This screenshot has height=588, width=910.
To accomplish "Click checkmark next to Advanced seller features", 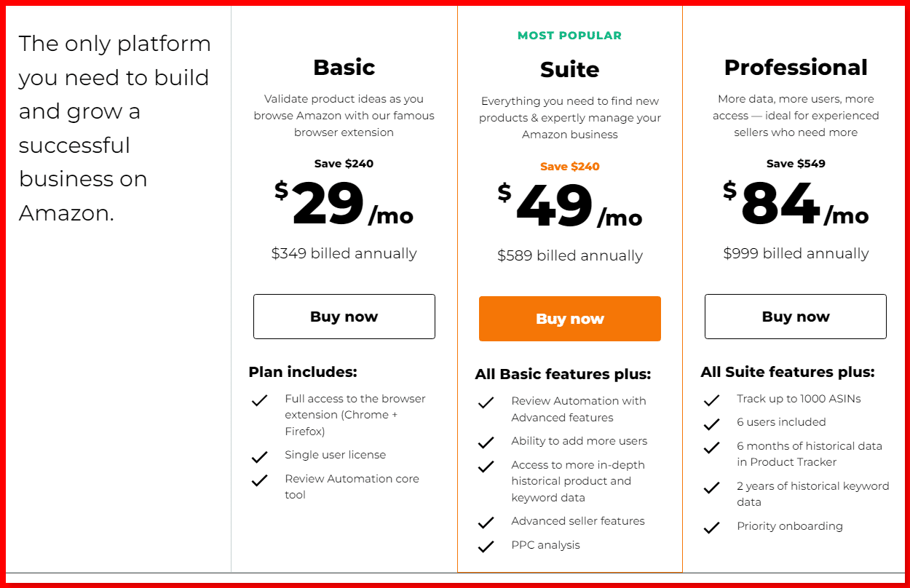I will click(486, 523).
